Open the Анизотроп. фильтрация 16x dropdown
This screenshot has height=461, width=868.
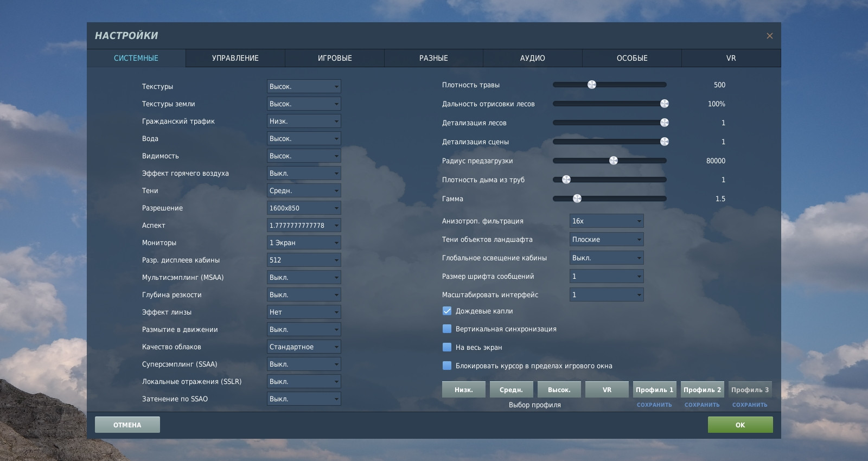coord(607,221)
